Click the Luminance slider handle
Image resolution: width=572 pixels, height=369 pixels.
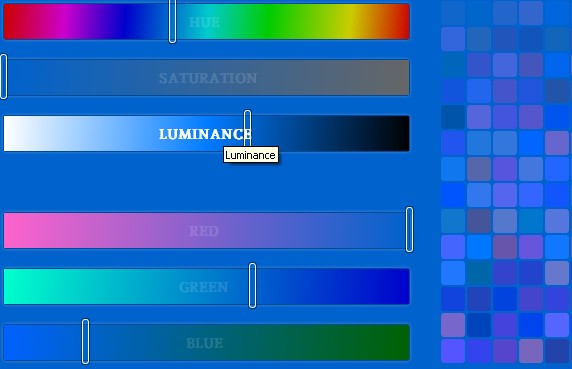[247, 132]
